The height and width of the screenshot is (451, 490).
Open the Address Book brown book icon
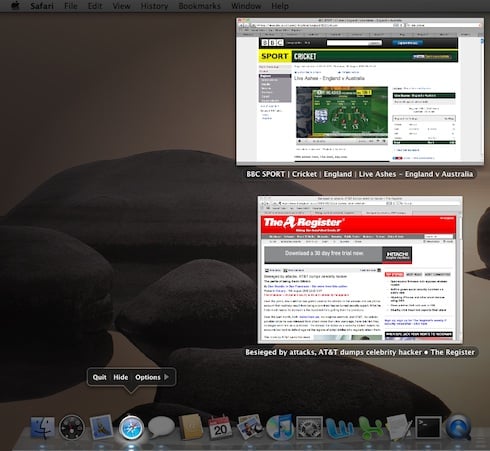tap(190, 427)
